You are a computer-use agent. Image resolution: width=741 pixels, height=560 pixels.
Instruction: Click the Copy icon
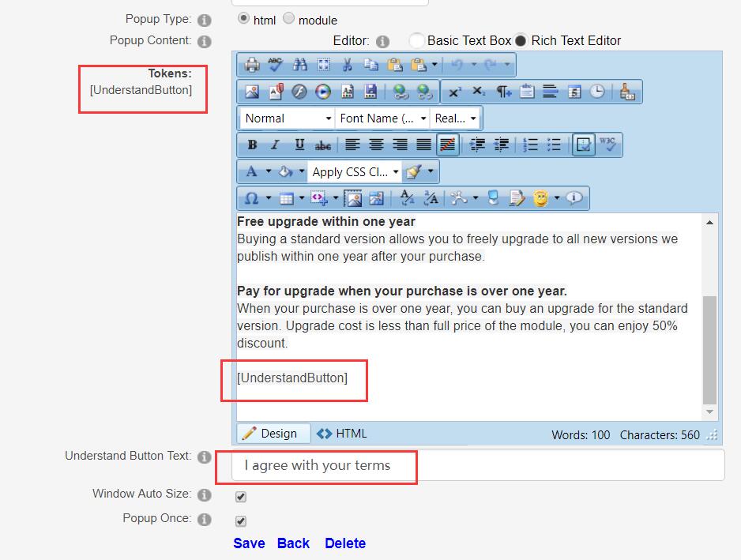point(371,64)
